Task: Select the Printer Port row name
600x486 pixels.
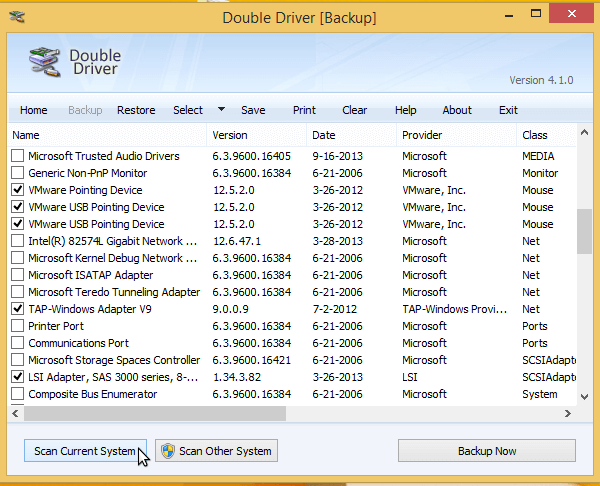Action: (x=56, y=326)
